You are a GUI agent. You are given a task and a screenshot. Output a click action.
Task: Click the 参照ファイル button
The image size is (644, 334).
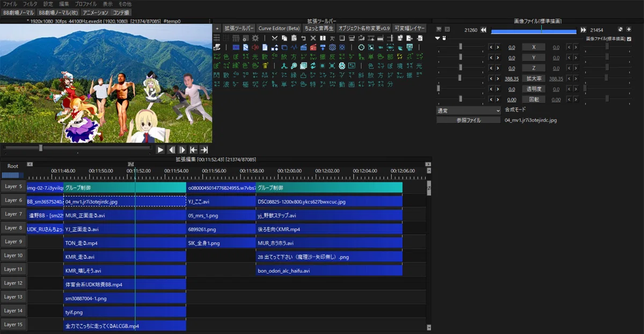coord(468,120)
